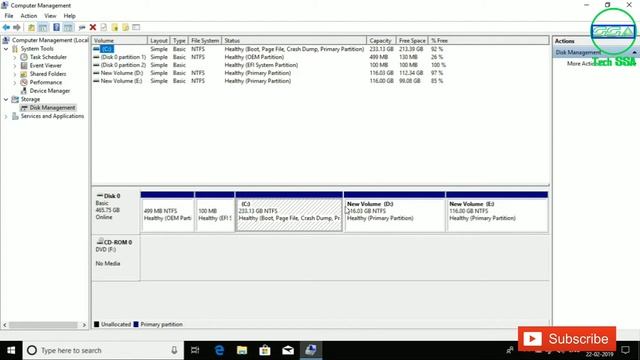Click the Type here to search box
Viewport: 640px width, 360px height.
(102, 350)
